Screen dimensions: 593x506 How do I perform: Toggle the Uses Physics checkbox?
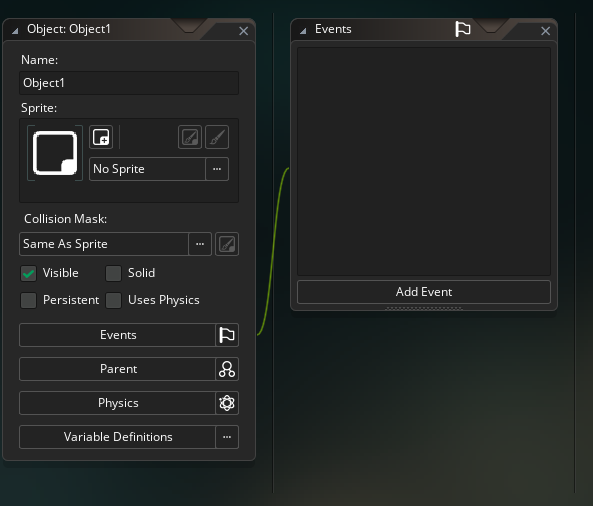[113, 300]
